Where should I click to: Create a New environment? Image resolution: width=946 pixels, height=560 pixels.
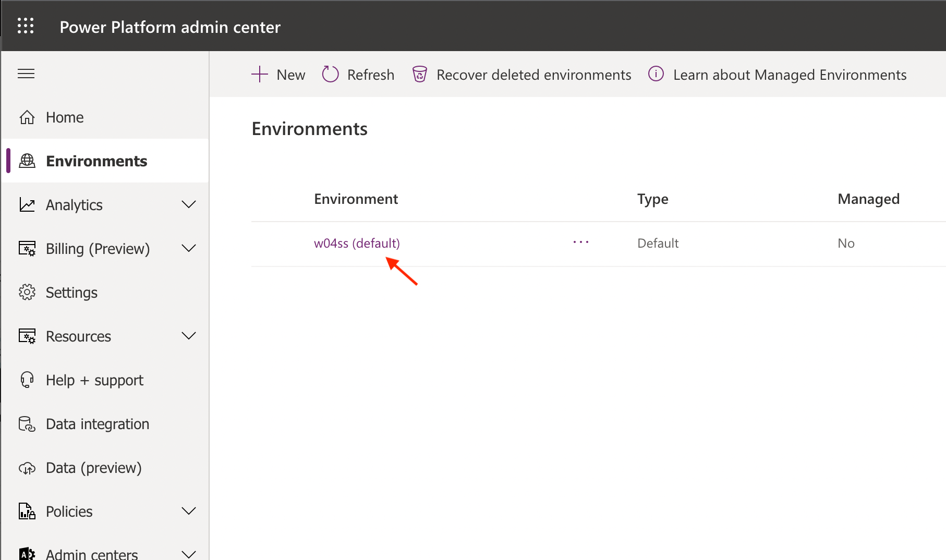[278, 75]
